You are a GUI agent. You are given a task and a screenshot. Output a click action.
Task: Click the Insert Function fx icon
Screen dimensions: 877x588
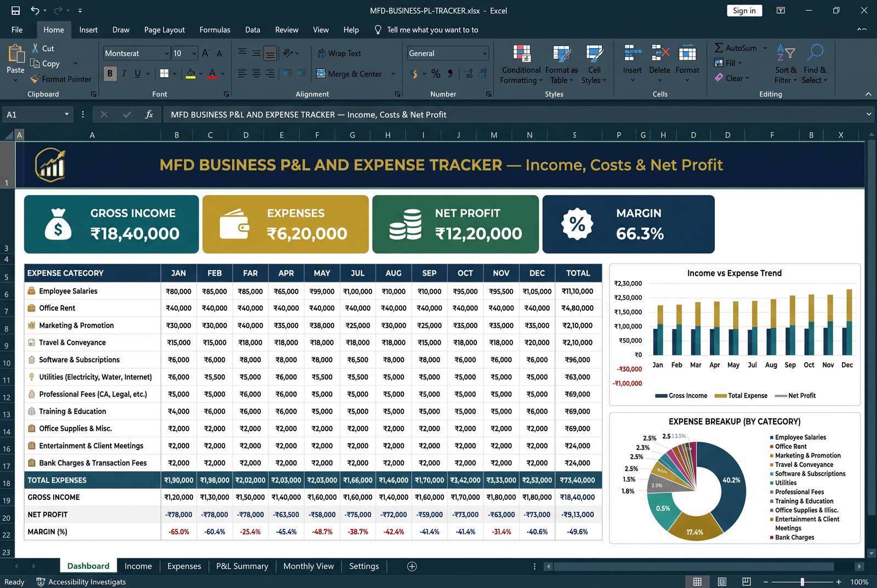[149, 115]
